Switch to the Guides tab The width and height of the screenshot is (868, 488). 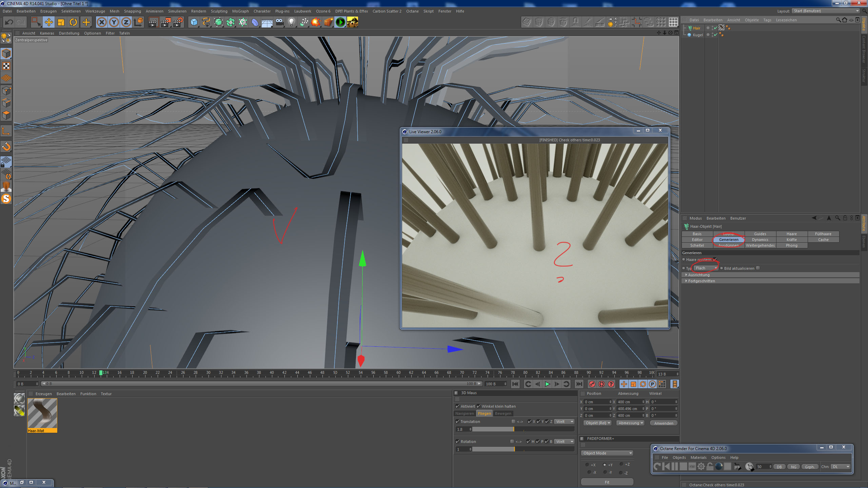coord(760,234)
